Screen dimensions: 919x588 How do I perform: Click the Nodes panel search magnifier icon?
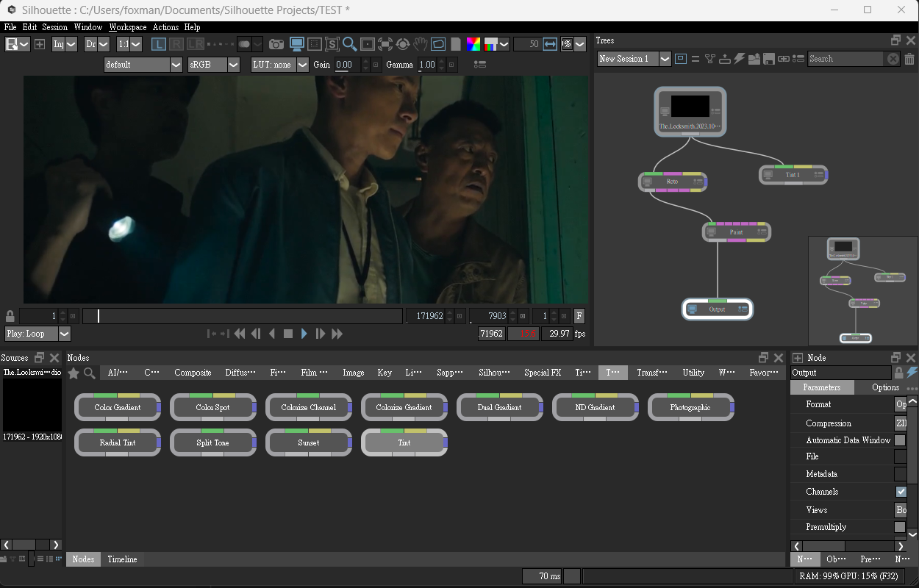click(90, 373)
